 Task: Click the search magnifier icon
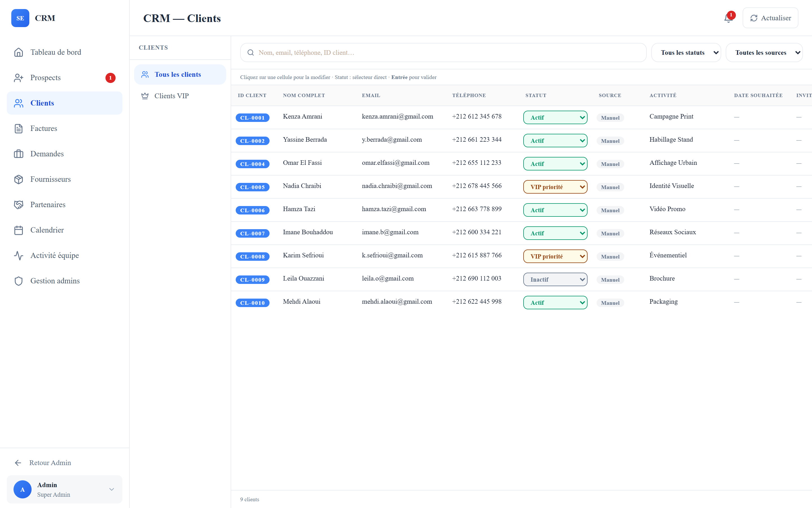click(251, 53)
